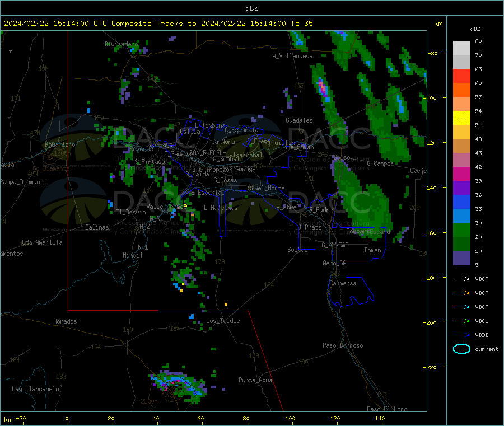Click the 5 dBZ purple color swatch
Image resolution: width=504 pixels, height=426 pixels.
461,258
